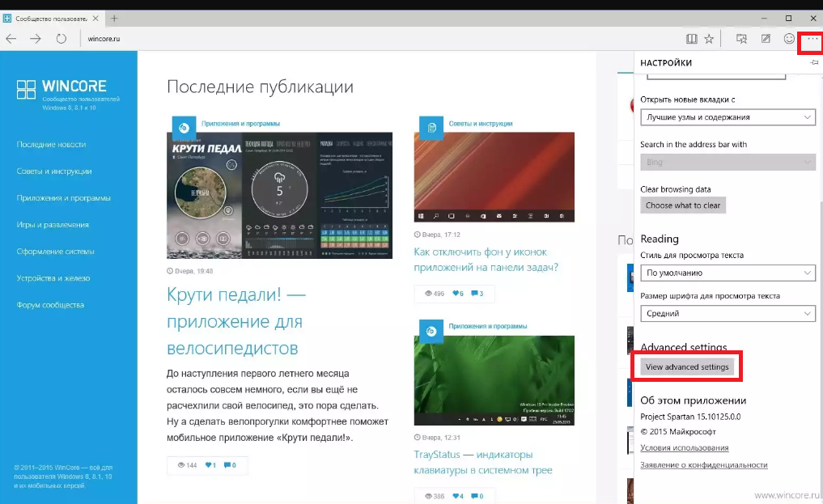This screenshot has width=823, height=504.
Task: Open the favorites hub folder icon
Action: 741,39
